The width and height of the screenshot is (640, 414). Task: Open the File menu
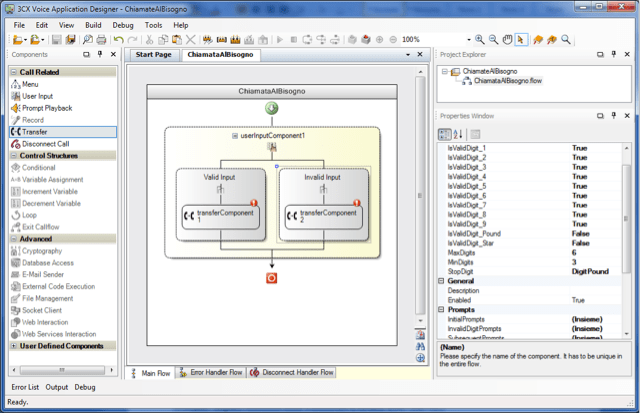19,25
